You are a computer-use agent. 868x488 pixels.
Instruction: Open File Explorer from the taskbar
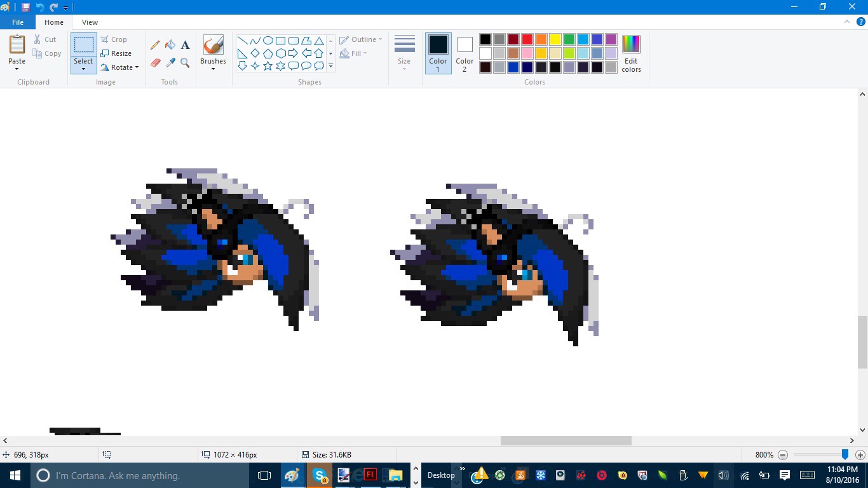coord(395,475)
